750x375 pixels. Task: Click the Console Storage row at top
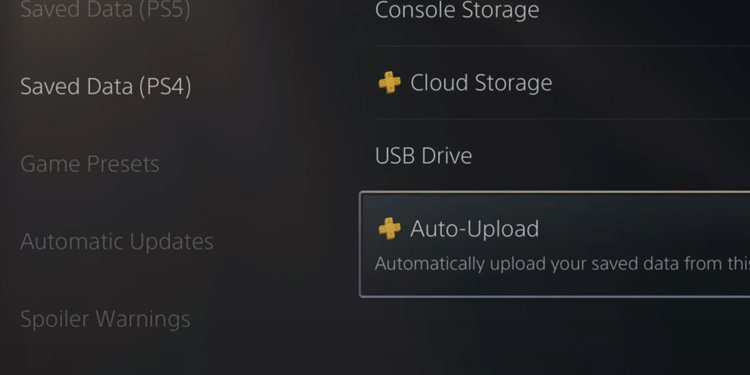coord(562,11)
